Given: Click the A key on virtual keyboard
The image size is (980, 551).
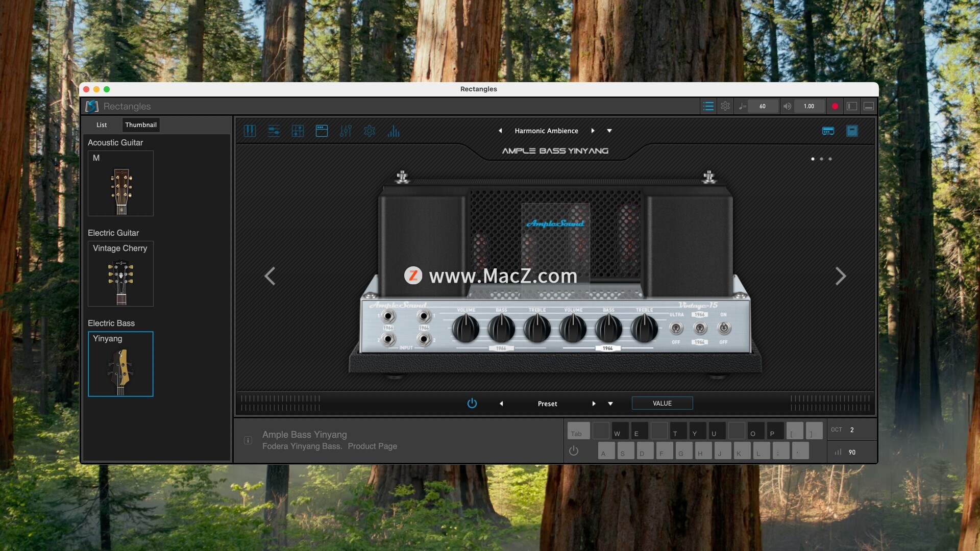Looking at the screenshot, I should pos(606,450).
